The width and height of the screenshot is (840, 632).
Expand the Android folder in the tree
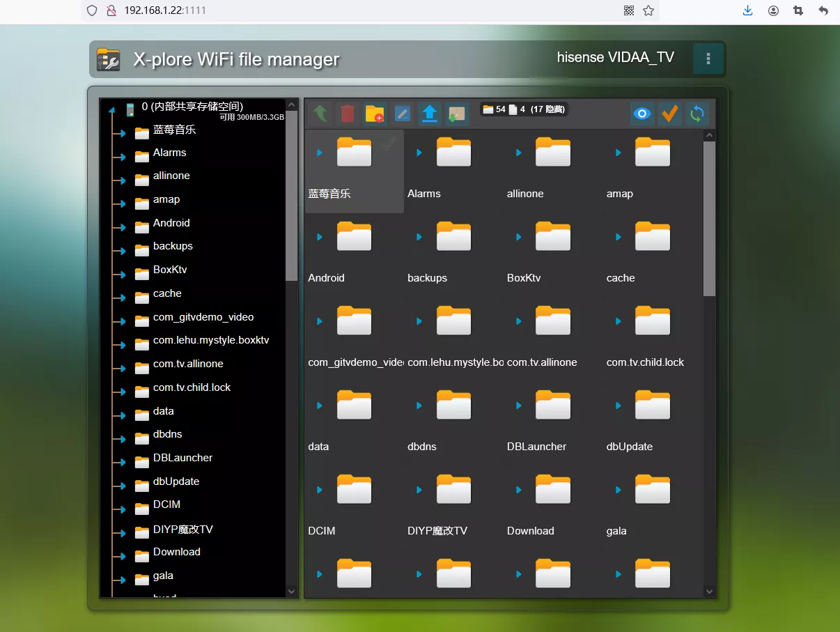click(122, 227)
